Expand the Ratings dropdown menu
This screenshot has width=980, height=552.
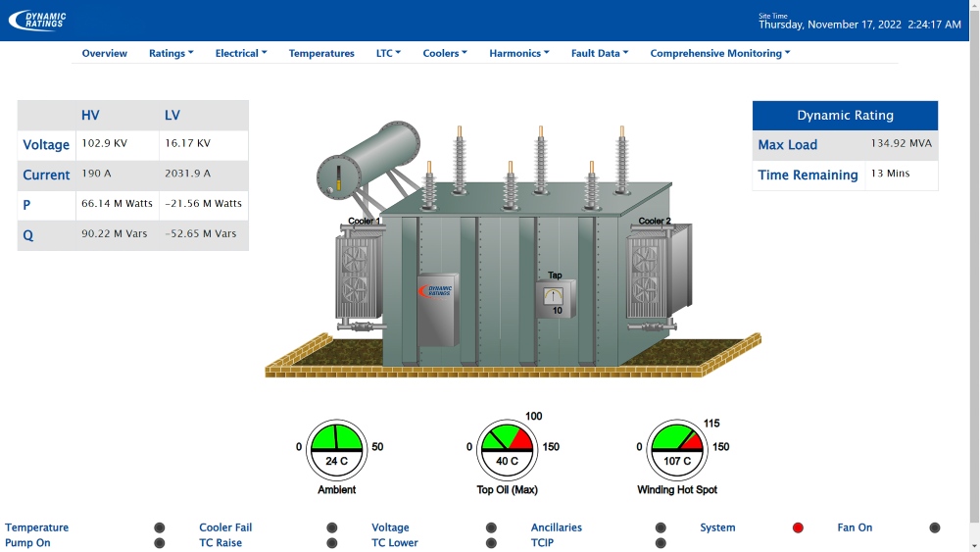(171, 53)
